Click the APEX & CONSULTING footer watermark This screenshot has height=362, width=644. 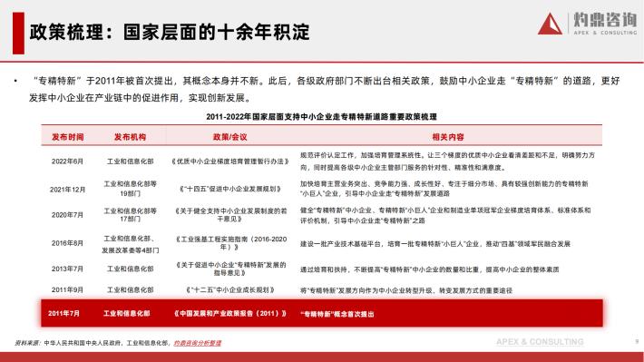(540, 342)
